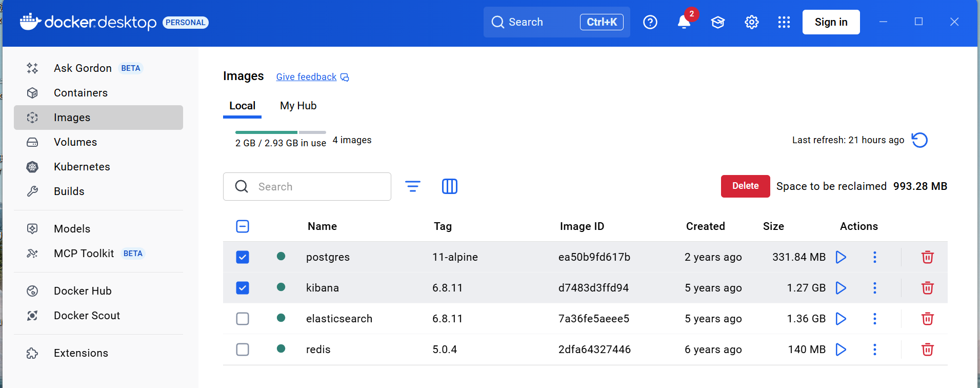This screenshot has height=388, width=980.
Task: Open the Learning center graduation cap icon
Action: click(x=718, y=22)
